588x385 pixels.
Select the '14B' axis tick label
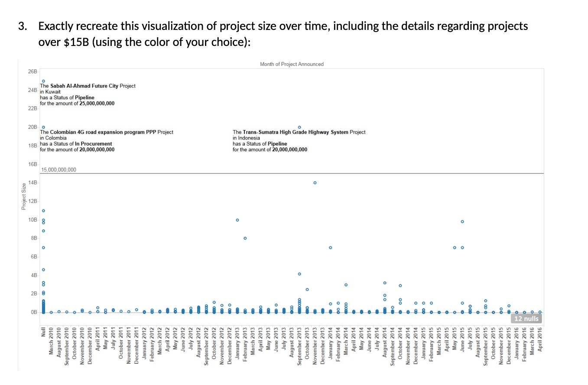point(33,183)
